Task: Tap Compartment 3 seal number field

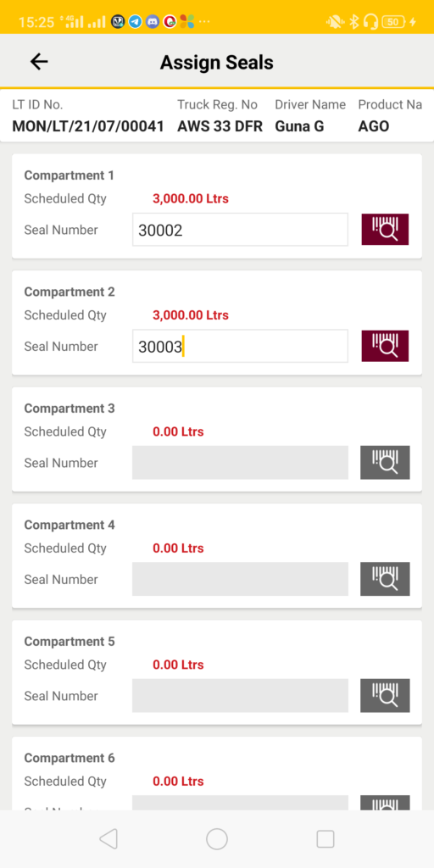Action: coord(240,462)
